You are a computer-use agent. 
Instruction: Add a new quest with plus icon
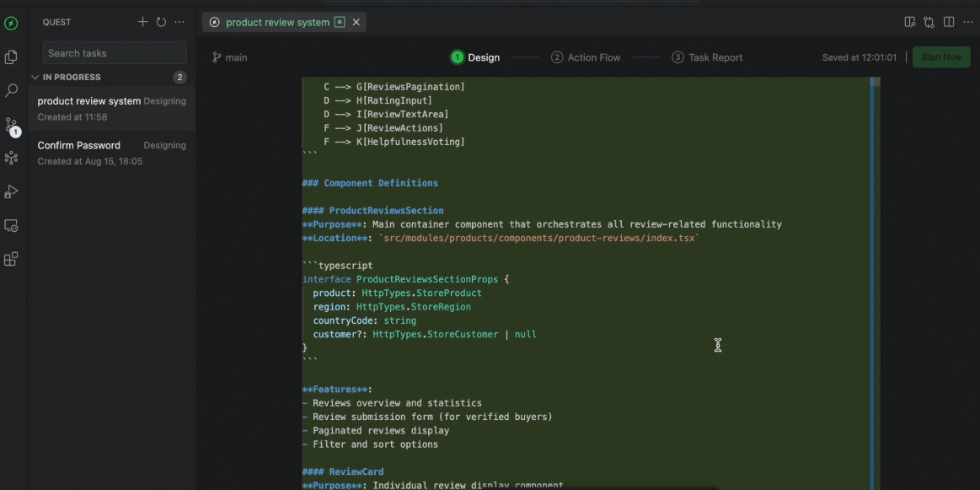point(142,22)
